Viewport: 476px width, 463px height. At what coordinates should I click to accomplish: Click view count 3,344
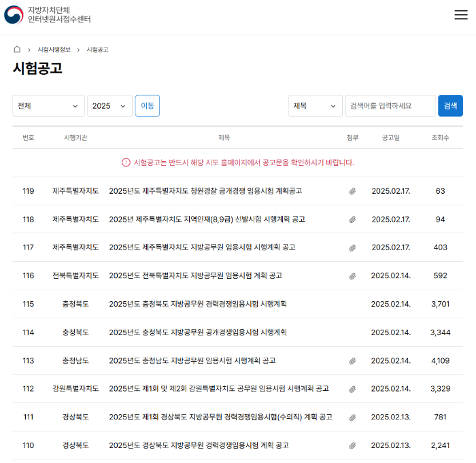coord(440,332)
